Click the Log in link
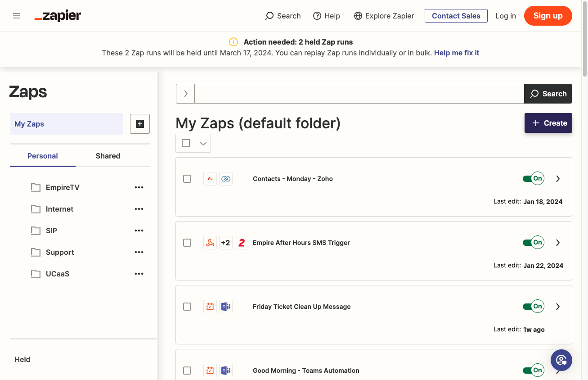The image size is (588, 380). pos(506,16)
